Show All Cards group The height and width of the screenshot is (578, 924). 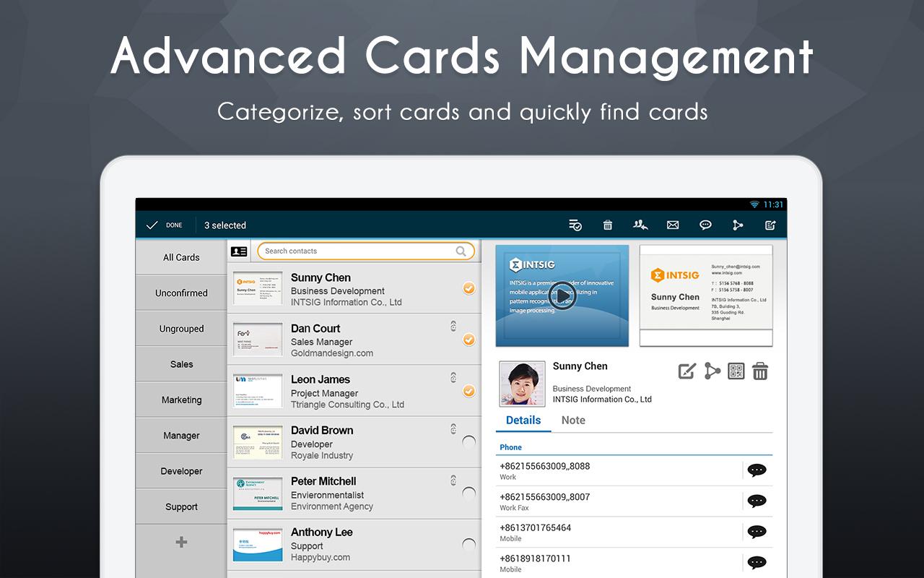click(x=181, y=257)
